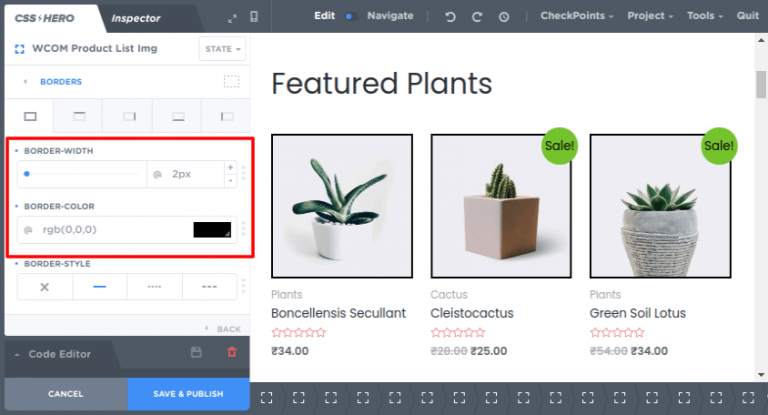Open the Tools menu
Image resolution: width=768 pixels, height=415 pixels.
(x=705, y=16)
